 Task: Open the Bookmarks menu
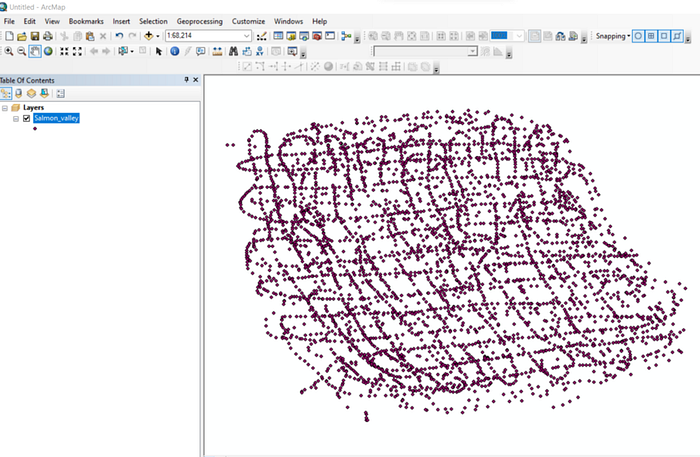coord(86,21)
